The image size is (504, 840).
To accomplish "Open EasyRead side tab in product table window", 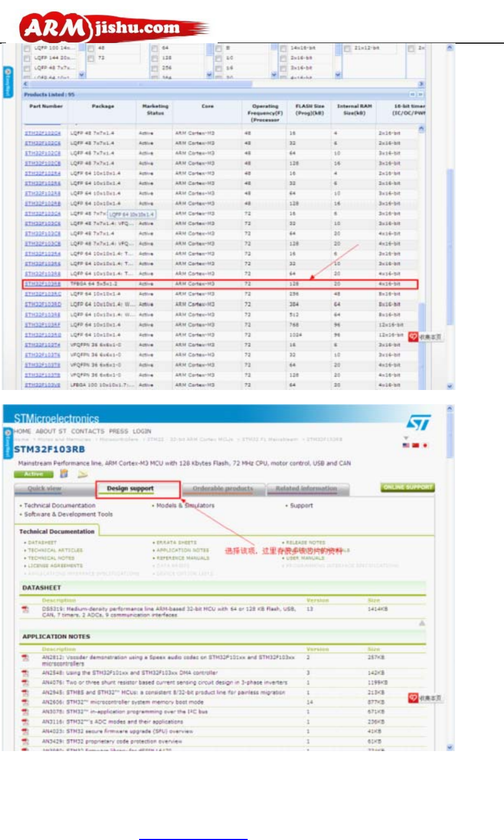I will [x=8, y=82].
